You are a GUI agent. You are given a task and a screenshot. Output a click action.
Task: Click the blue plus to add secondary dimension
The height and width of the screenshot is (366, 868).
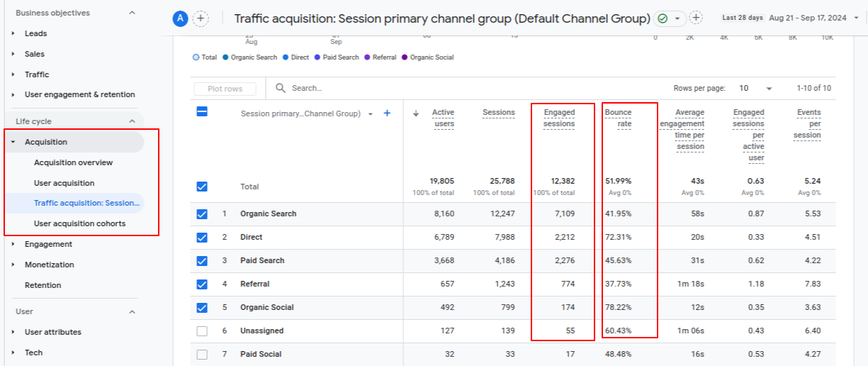(x=387, y=113)
